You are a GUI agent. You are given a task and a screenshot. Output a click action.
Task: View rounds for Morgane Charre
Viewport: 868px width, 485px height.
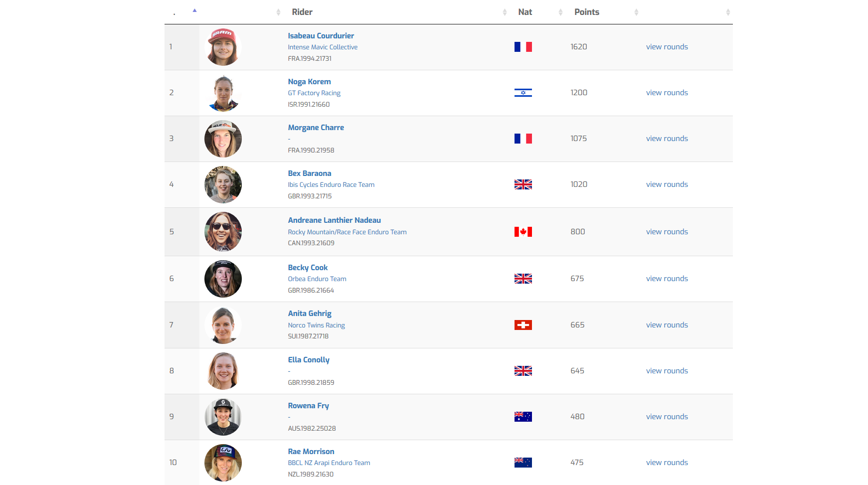tap(667, 139)
